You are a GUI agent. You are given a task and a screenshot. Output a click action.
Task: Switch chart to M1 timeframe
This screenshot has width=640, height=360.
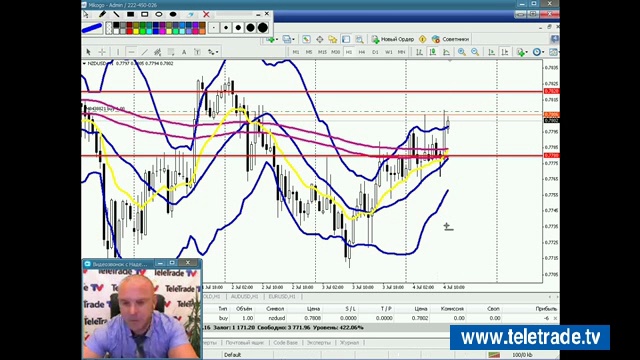296,52
